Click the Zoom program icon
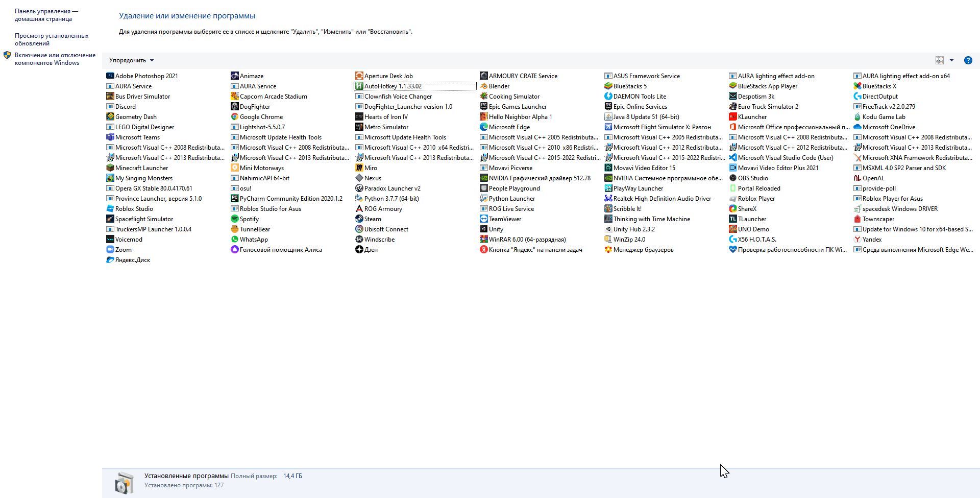Image resolution: width=980 pixels, height=498 pixels. coord(110,249)
